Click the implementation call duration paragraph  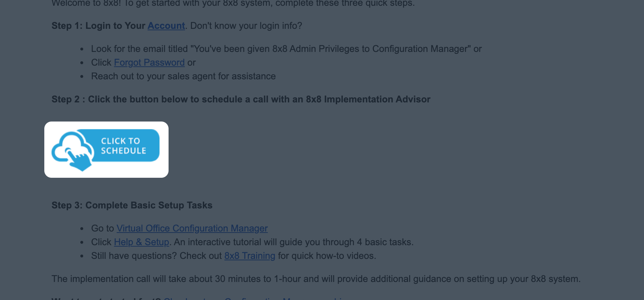[x=316, y=279]
